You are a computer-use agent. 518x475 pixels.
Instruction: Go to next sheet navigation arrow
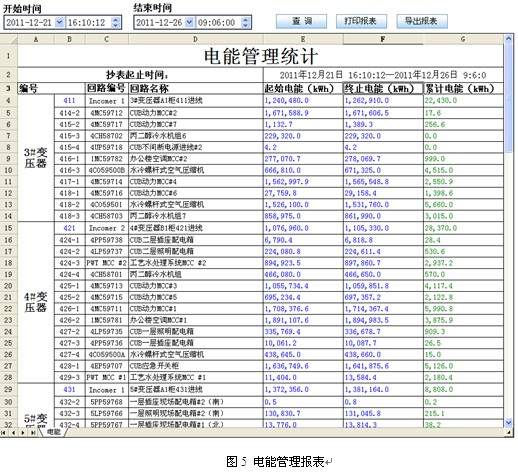(x=23, y=432)
